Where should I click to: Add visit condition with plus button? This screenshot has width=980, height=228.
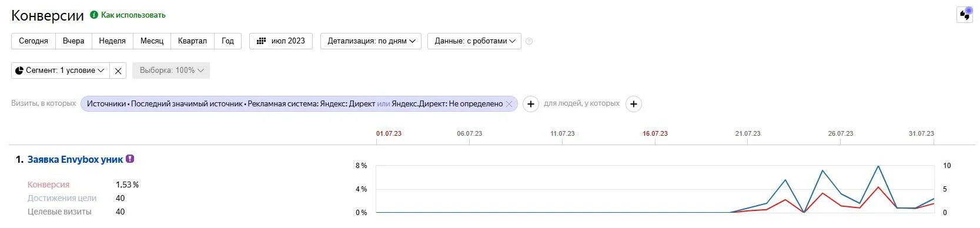click(531, 104)
